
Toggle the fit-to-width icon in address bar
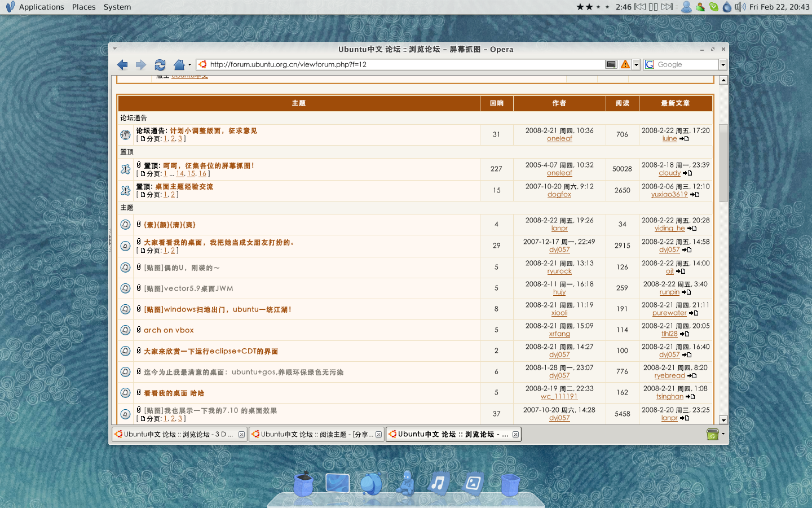611,64
